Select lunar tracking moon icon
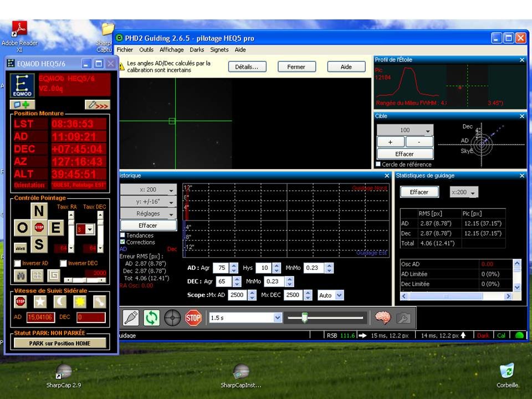532x399 pixels. point(60,301)
